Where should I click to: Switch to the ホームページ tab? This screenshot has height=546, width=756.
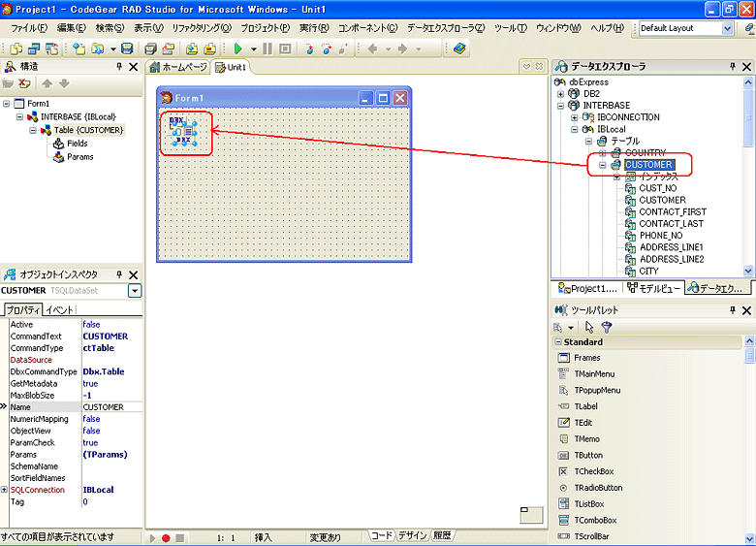click(x=178, y=67)
